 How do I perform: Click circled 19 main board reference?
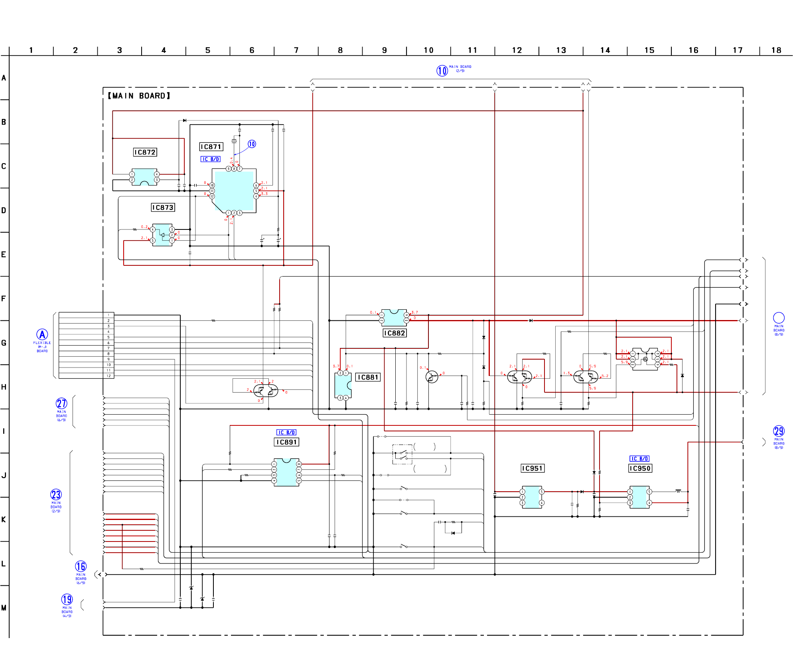(67, 599)
